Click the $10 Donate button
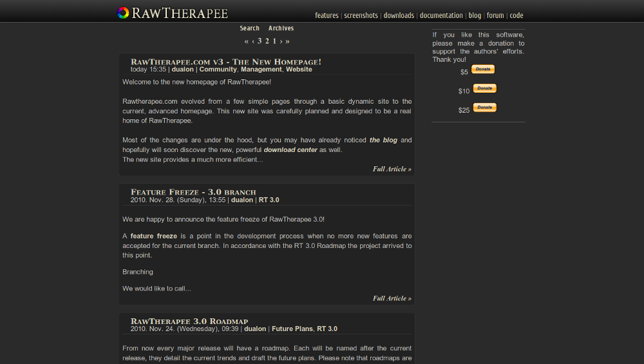This screenshot has width=644, height=364. pos(485,88)
